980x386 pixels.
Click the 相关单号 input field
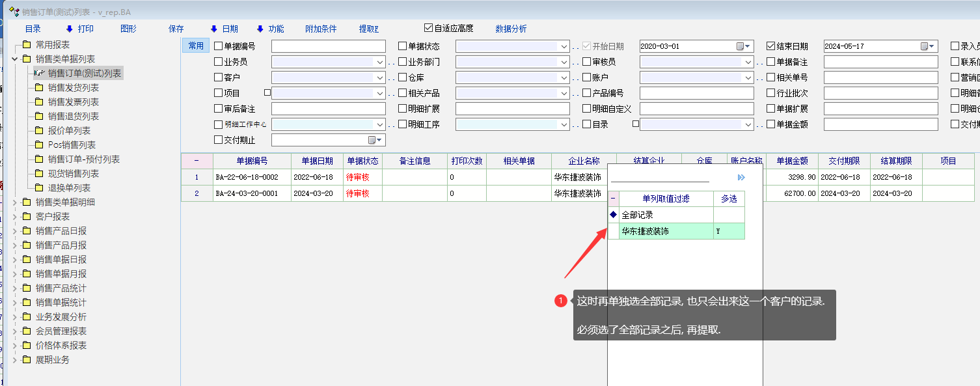coord(880,77)
